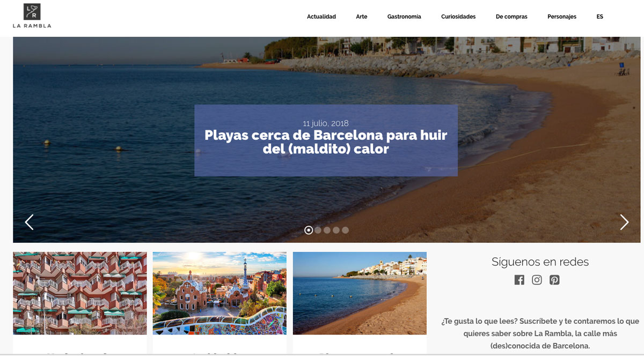Open the Arte menu item
Screen dimensions: 644x356
click(362, 17)
